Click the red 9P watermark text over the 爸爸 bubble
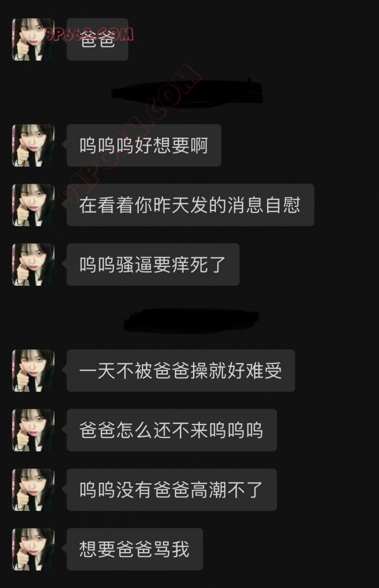 click(x=90, y=35)
